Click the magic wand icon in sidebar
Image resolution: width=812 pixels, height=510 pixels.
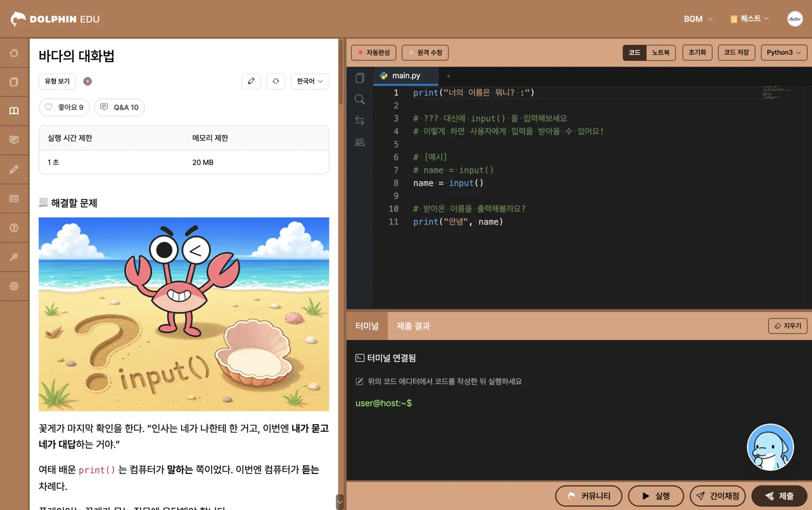(x=14, y=256)
